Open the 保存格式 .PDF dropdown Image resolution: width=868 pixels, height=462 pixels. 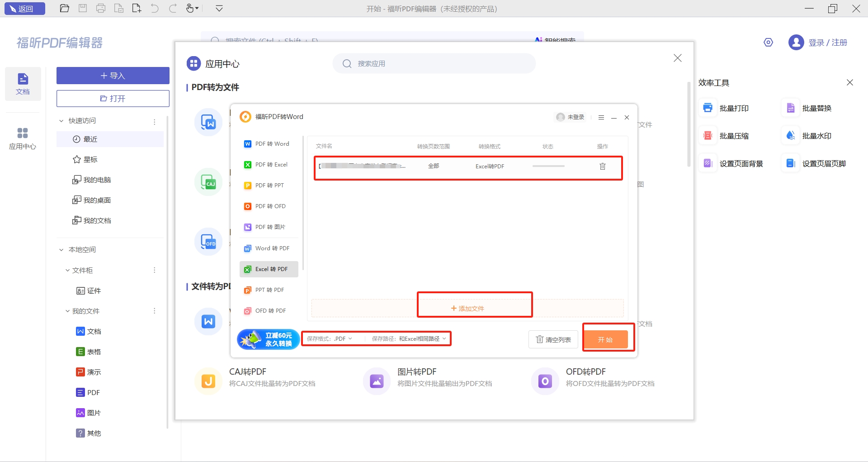pos(330,339)
